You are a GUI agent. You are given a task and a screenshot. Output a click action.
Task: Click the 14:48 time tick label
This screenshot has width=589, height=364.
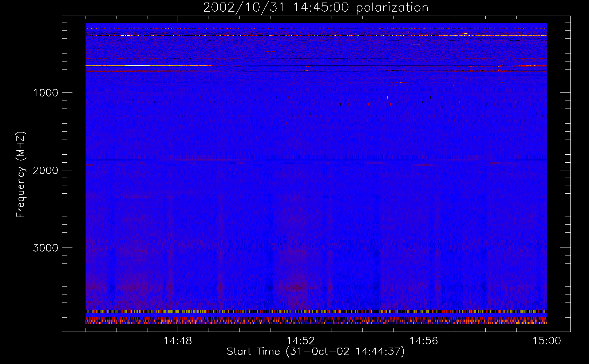click(178, 341)
